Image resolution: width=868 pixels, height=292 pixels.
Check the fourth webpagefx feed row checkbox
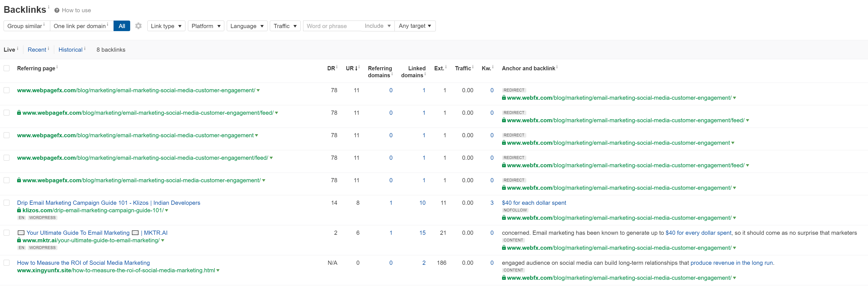tap(6, 158)
